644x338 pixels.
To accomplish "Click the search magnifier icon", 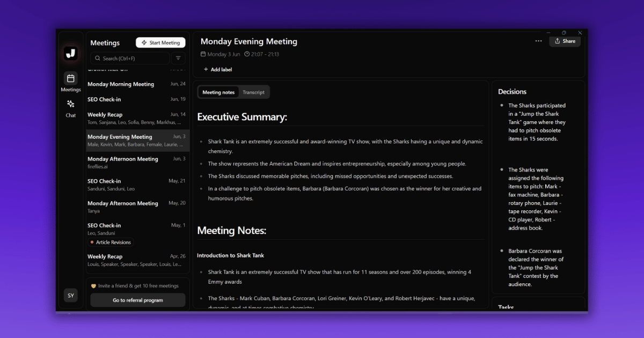I will [x=98, y=58].
